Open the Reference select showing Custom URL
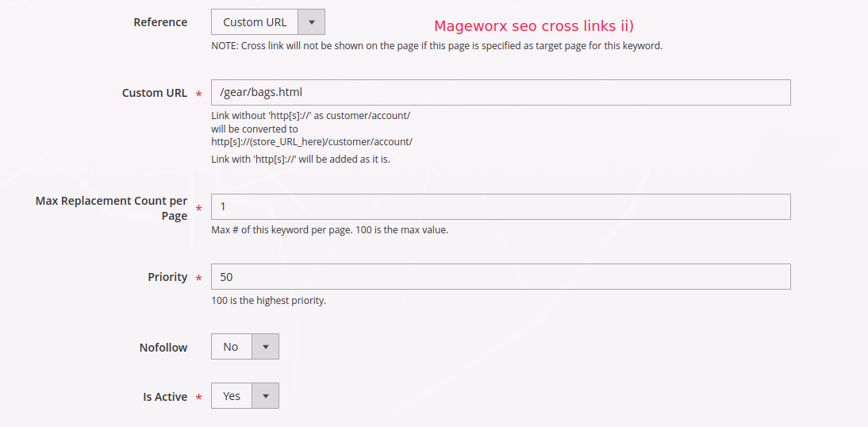Viewport: 868px width, 427px height. pyautogui.click(x=255, y=22)
